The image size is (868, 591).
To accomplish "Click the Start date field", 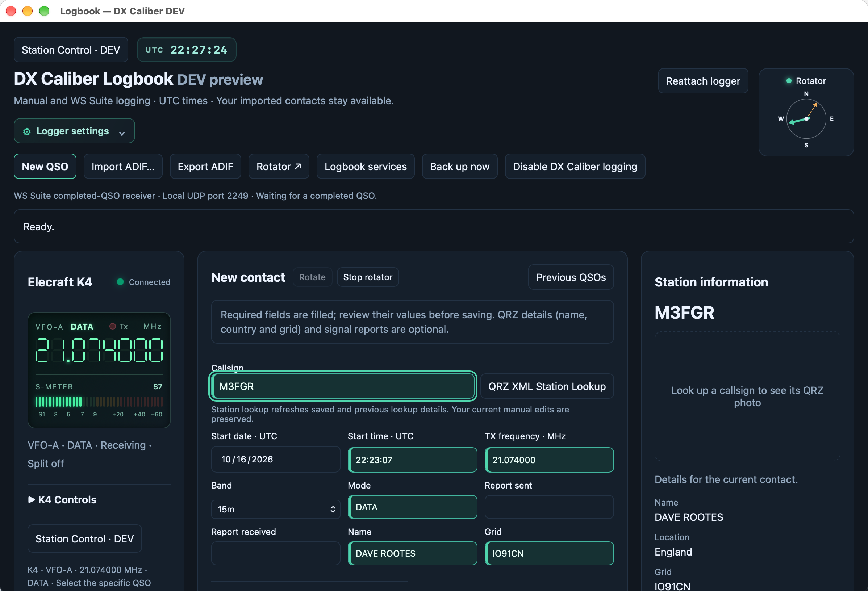I will click(276, 459).
